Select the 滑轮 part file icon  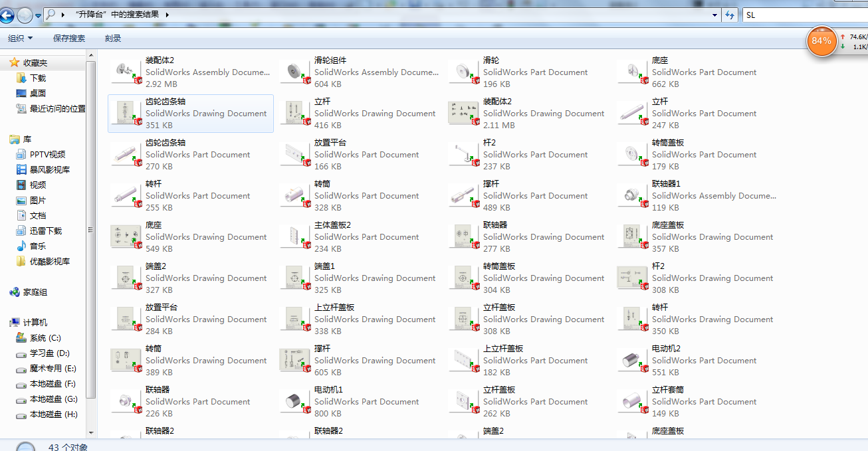tap(464, 72)
